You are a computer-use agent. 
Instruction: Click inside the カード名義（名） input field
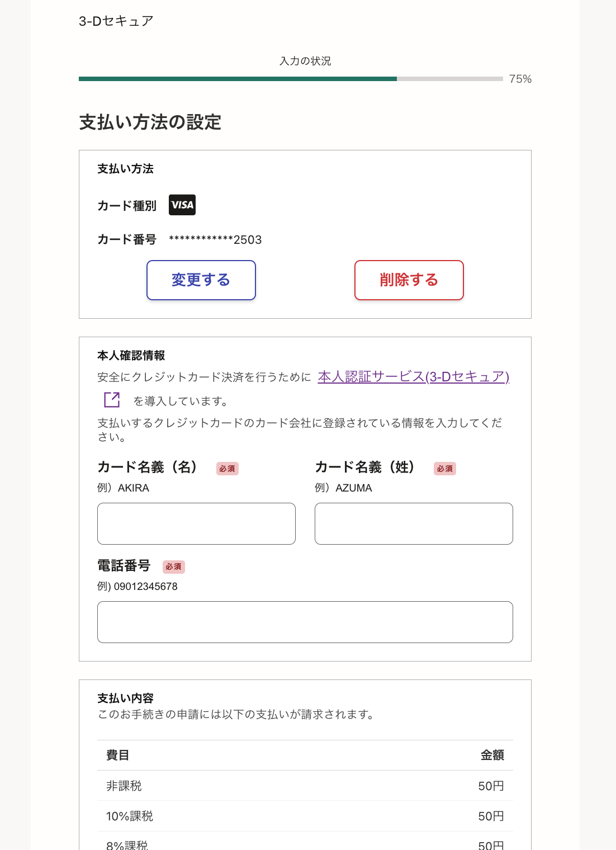tap(196, 523)
